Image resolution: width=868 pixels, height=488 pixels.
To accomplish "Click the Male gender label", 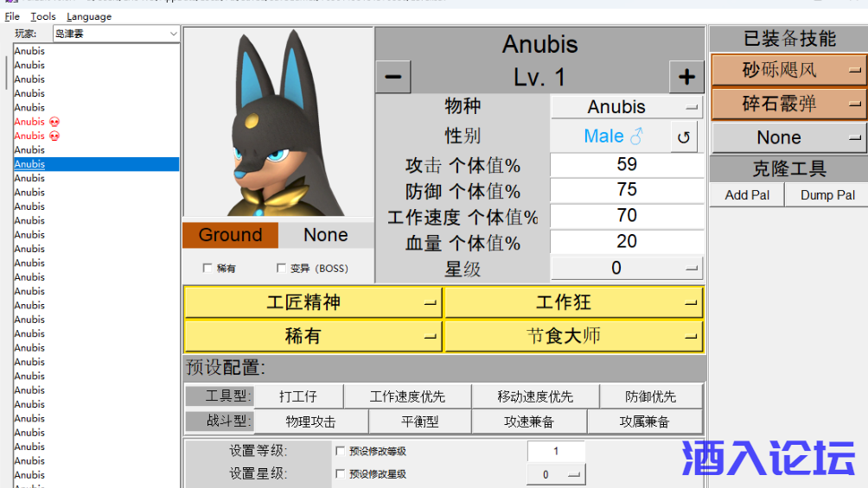I will (613, 136).
